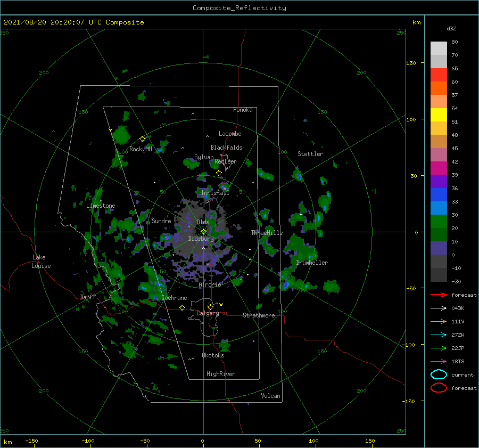
Task: Pick the red 60-65 dBZ swatch
Action: pos(439,75)
